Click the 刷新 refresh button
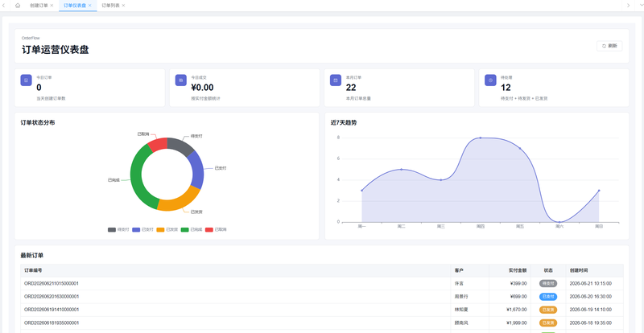This screenshot has width=644, height=333. click(609, 46)
